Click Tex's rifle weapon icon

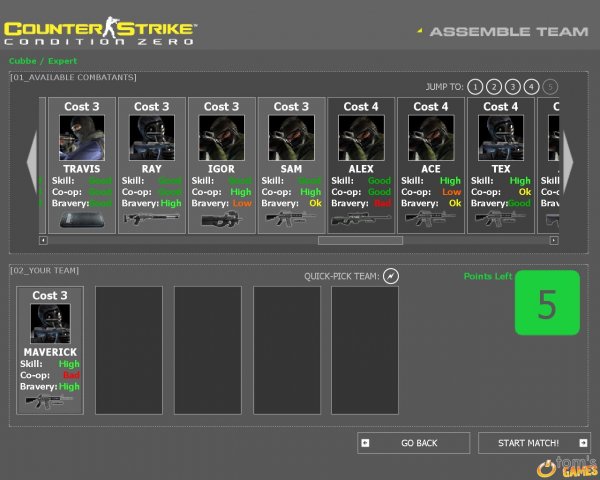(x=501, y=219)
